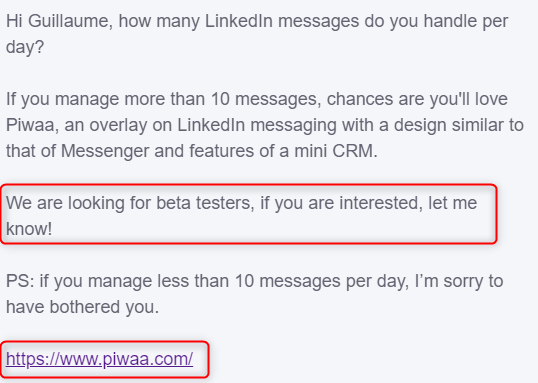Image resolution: width=538 pixels, height=383 pixels.
Task: Click "CRM." at the paragraph end
Action: 355,151
